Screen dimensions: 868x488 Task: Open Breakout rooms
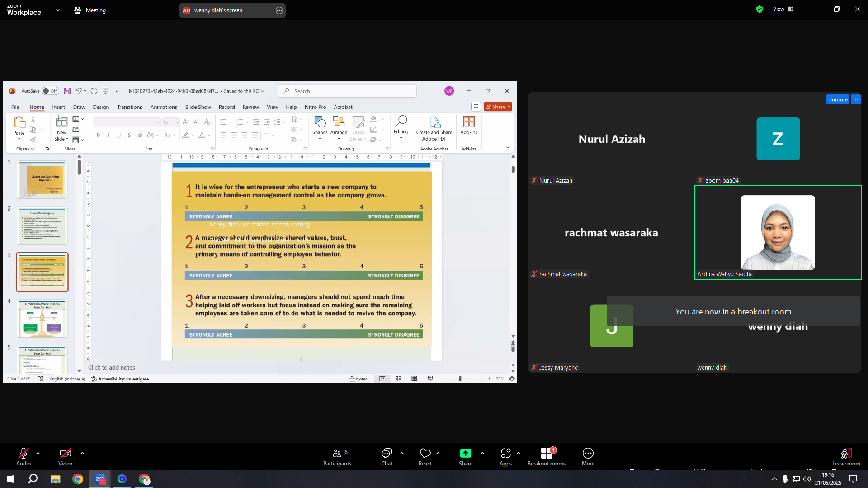547,457
